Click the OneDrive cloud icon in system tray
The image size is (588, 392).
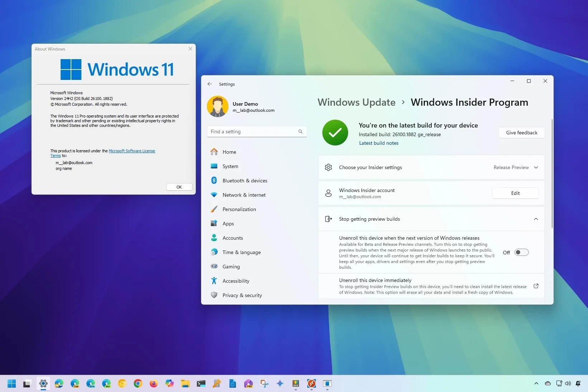click(547, 384)
